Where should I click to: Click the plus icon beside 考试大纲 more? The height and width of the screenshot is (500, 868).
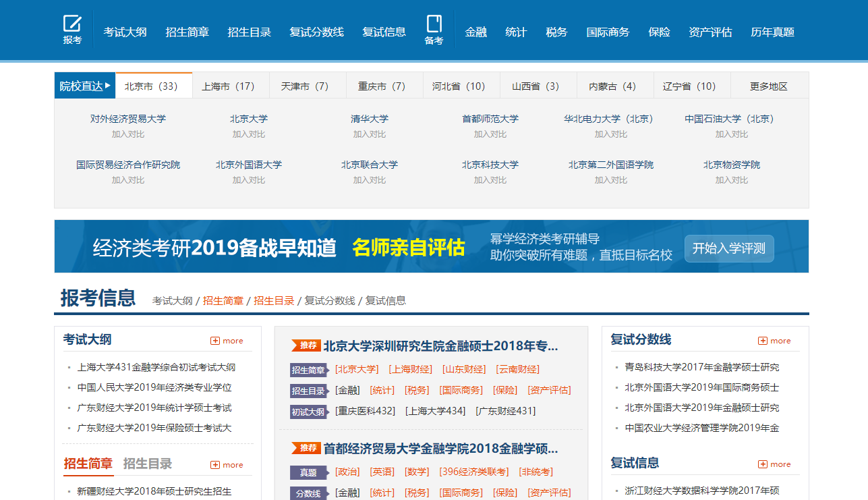pos(215,341)
